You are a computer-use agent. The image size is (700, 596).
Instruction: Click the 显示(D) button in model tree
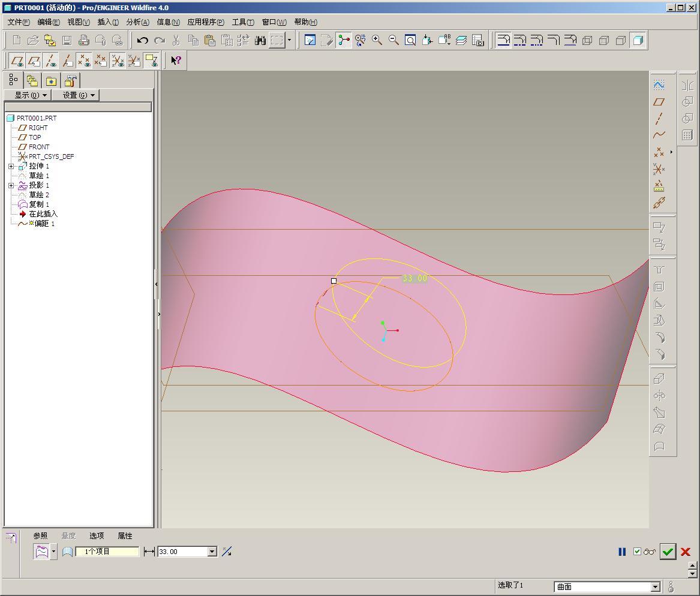27,95
